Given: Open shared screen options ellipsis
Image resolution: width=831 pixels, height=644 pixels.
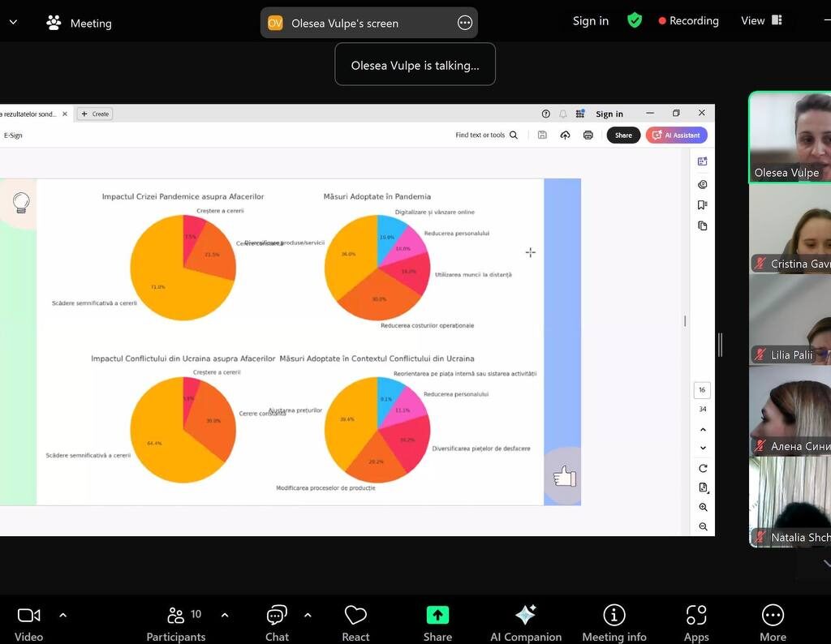Looking at the screenshot, I should click(x=465, y=23).
